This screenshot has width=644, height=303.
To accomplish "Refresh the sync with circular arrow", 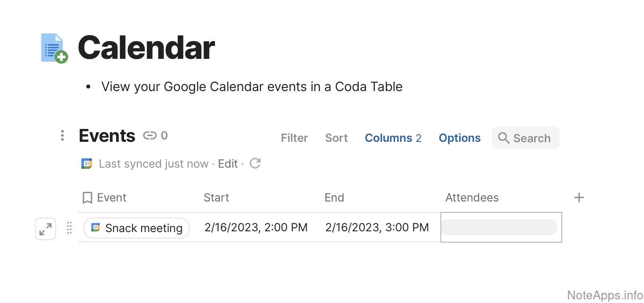I will click(255, 163).
